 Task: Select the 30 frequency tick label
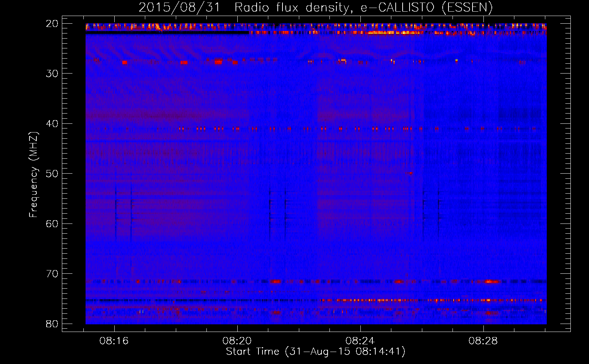(52, 74)
